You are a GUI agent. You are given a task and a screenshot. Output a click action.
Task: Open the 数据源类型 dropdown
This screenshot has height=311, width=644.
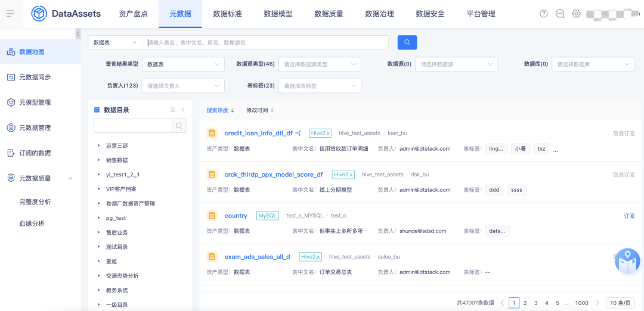pos(320,64)
